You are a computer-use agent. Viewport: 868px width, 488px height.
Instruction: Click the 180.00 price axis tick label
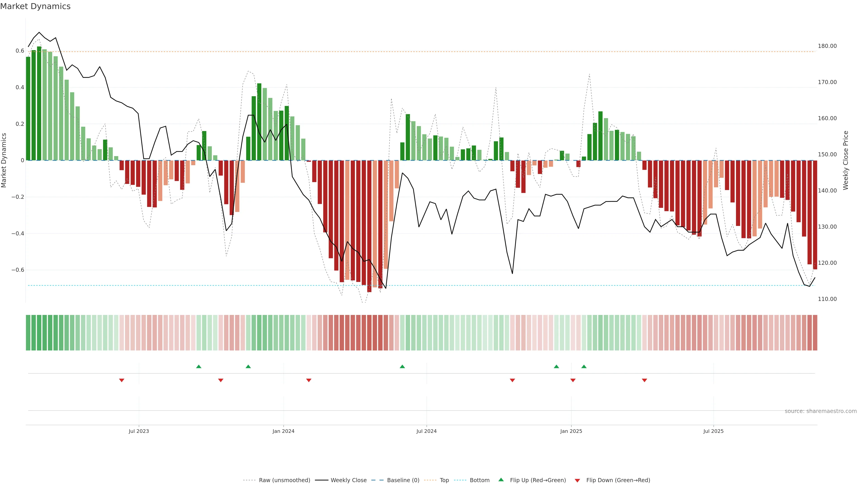coord(827,46)
